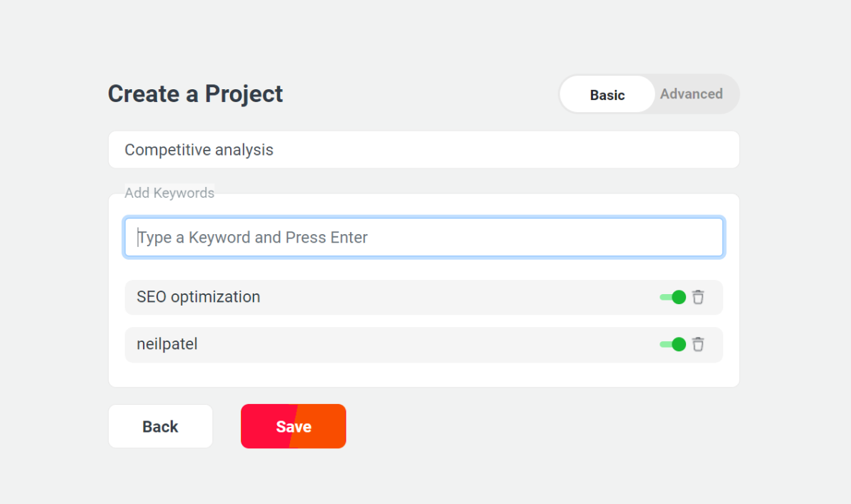Screen dimensions: 851x504
Task: Click the red-orange Save button
Action: pyautogui.click(x=294, y=426)
